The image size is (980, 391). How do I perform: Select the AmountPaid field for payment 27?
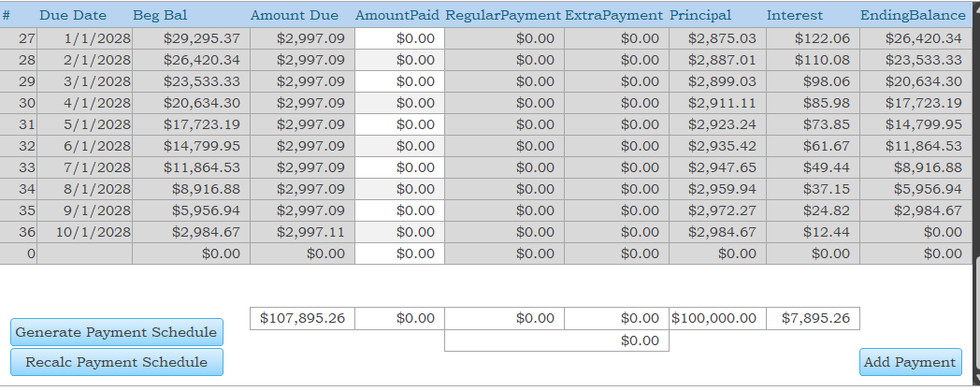pos(399,38)
